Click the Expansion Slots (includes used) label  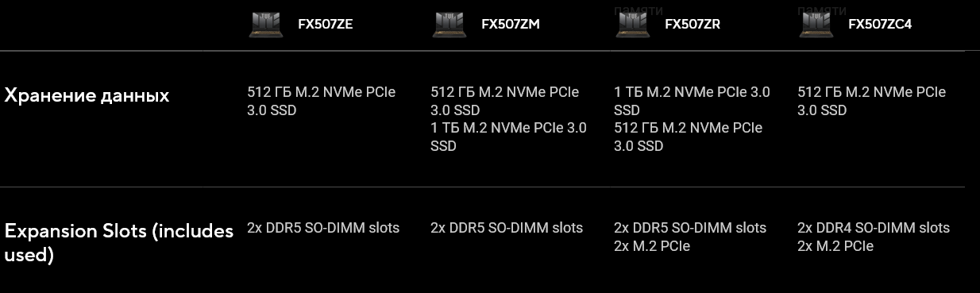coord(119,243)
